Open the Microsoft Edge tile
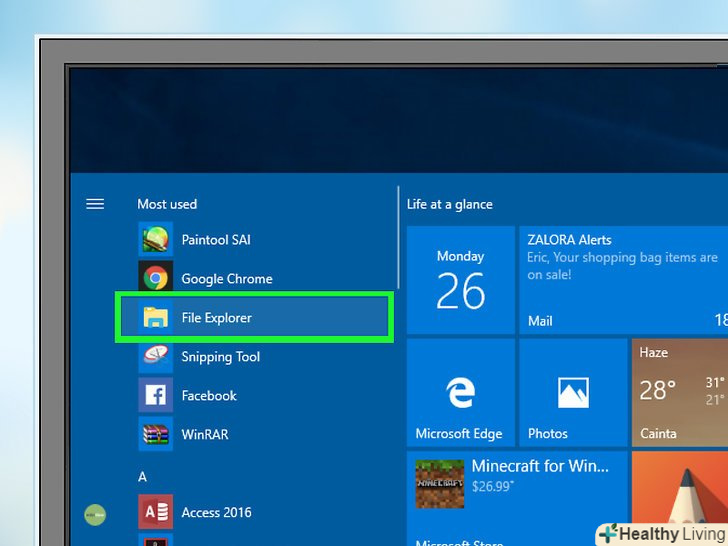Viewport: 728px width, 546px height. (461, 393)
